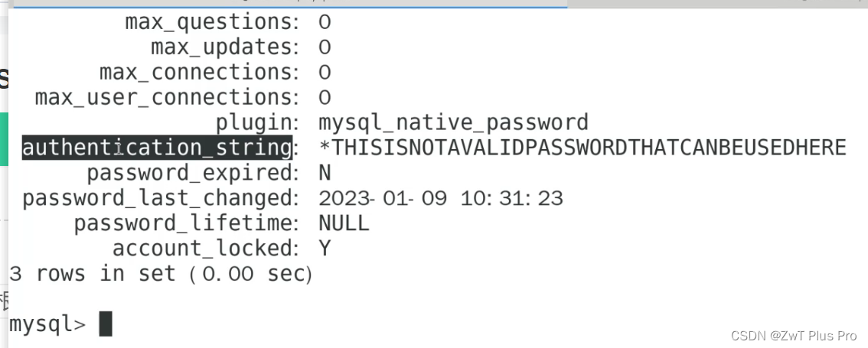Image resolution: width=868 pixels, height=348 pixels.
Task: Click the mysql prompt cursor block
Action: [x=106, y=324]
